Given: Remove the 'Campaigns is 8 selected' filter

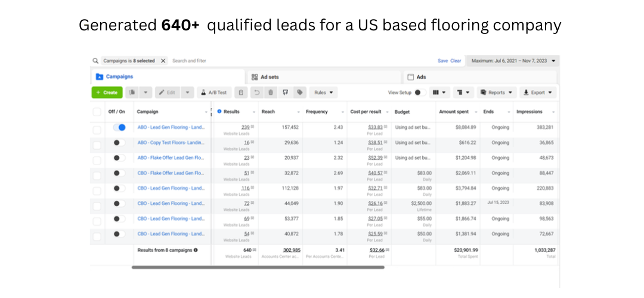Looking at the screenshot, I should [x=163, y=61].
